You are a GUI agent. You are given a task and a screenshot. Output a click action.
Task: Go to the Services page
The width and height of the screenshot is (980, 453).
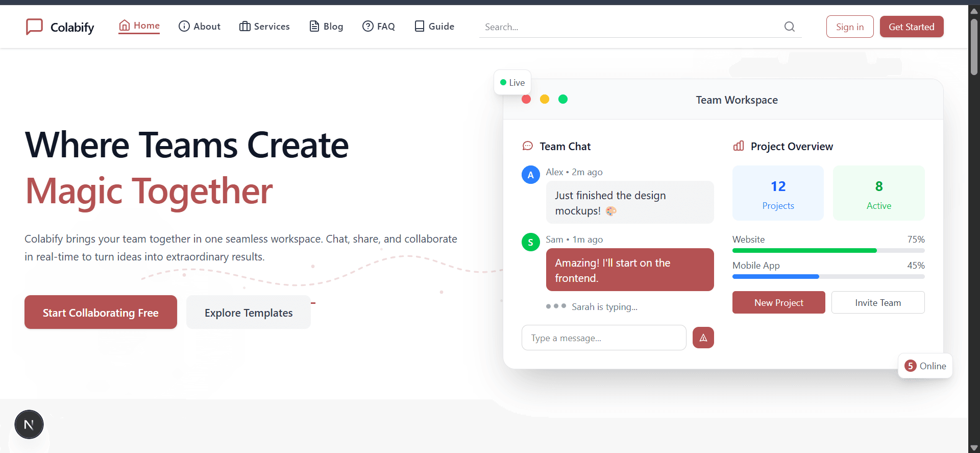pos(264,27)
